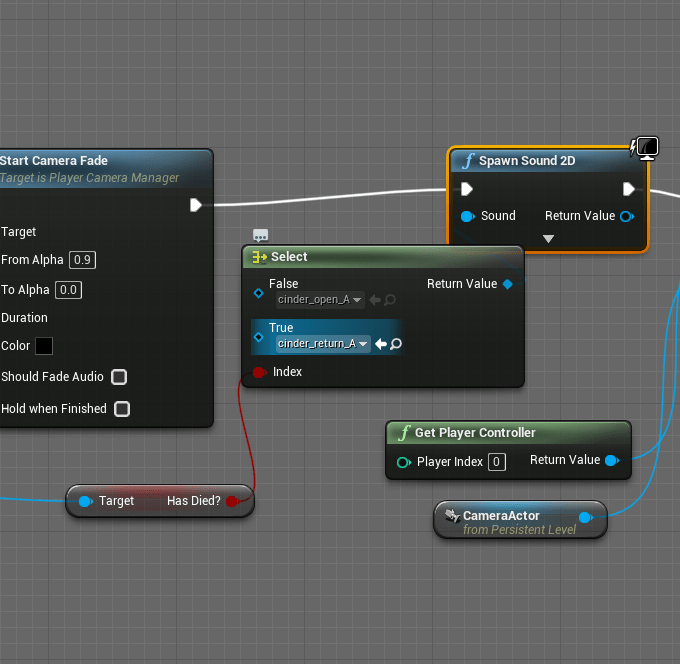Click the Spawn Sound 2D exec output pin
This screenshot has height=664, width=680.
tap(629, 189)
